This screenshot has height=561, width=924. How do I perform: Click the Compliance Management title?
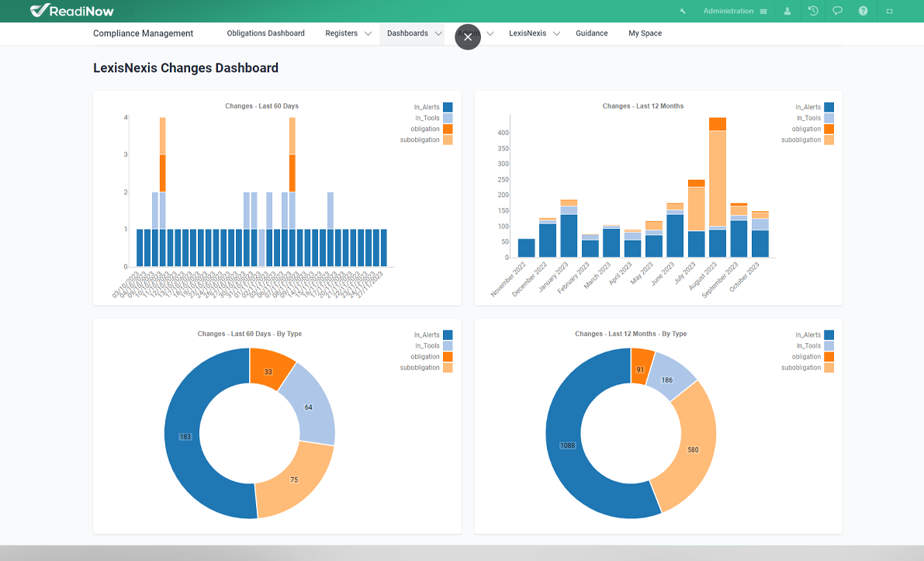144,33
